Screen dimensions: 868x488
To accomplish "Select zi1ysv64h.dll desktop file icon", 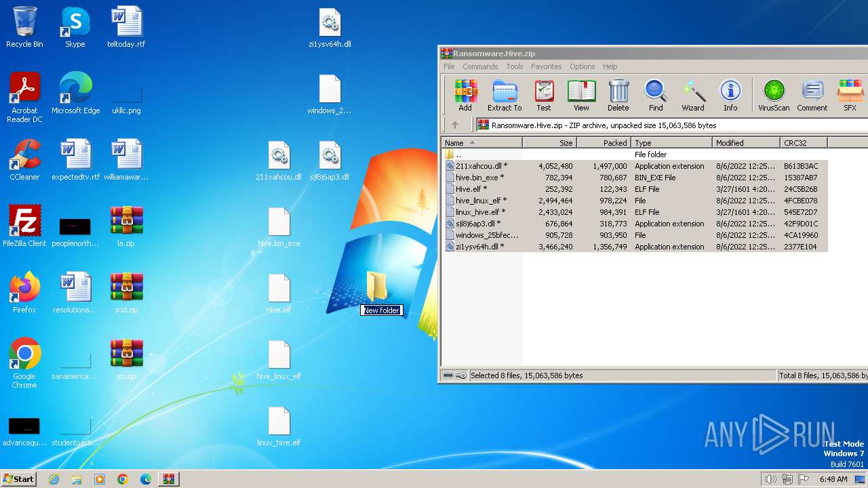I will [330, 27].
